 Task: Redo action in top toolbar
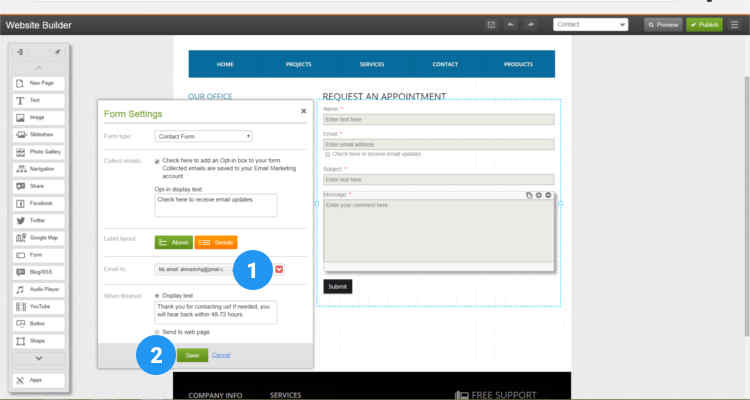point(531,25)
